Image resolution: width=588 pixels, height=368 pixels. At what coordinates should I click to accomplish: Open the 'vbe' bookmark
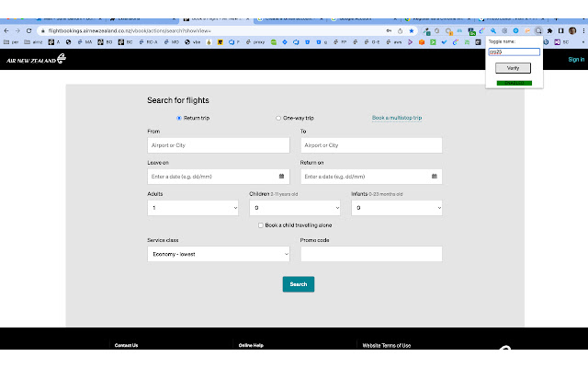(x=193, y=42)
